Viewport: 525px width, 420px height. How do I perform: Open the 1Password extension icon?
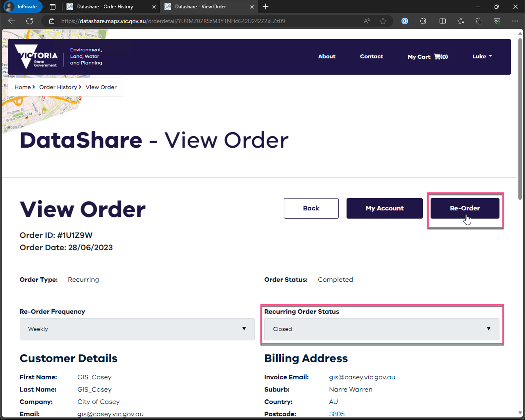(x=405, y=21)
